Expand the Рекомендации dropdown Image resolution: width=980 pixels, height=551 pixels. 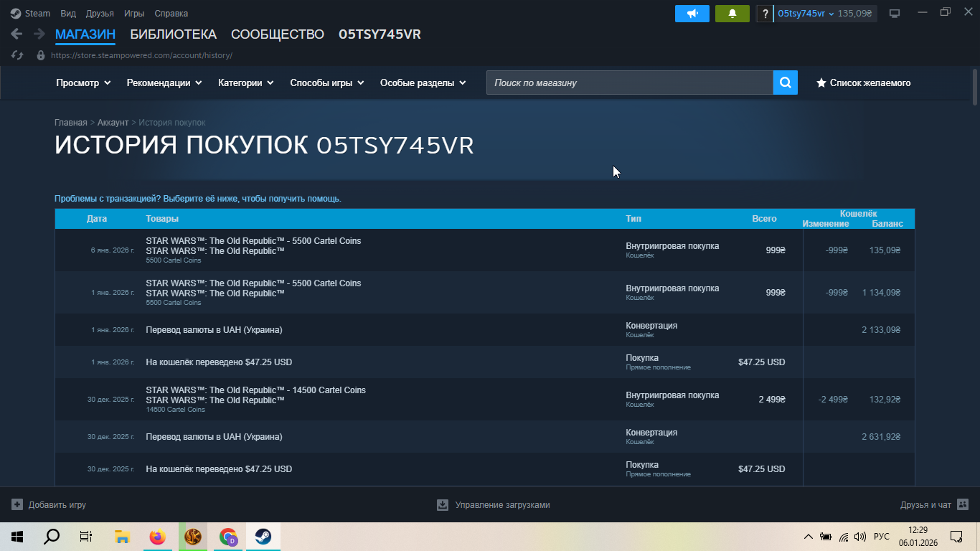tap(164, 83)
